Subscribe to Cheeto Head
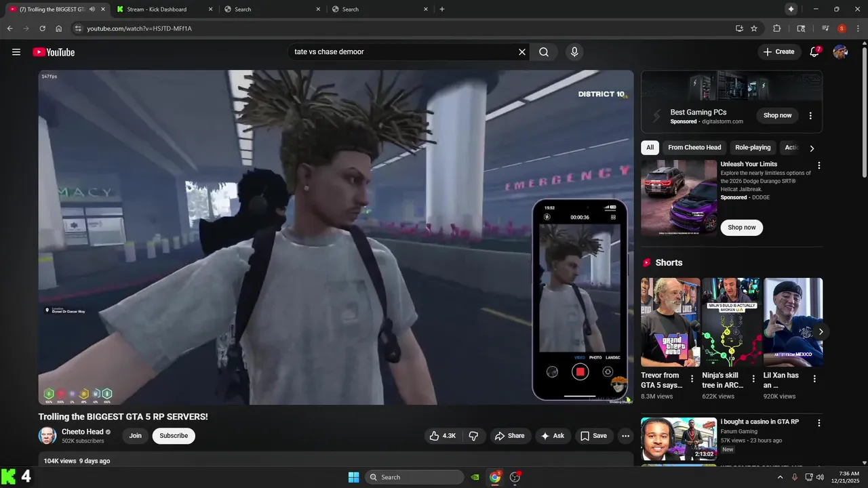 click(174, 436)
